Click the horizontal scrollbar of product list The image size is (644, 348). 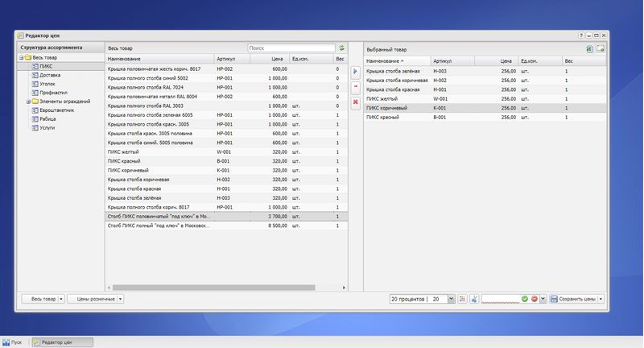[213, 288]
